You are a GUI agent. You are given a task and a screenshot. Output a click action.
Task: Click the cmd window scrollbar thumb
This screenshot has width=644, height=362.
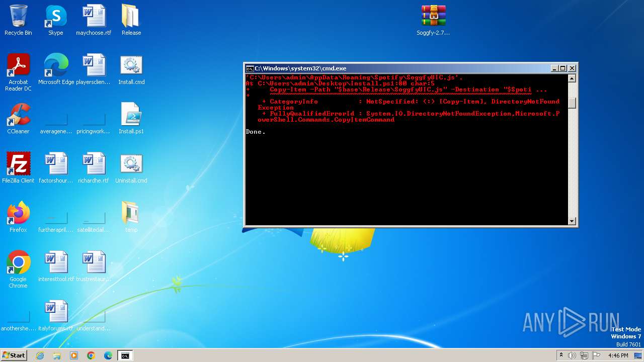pos(572,103)
